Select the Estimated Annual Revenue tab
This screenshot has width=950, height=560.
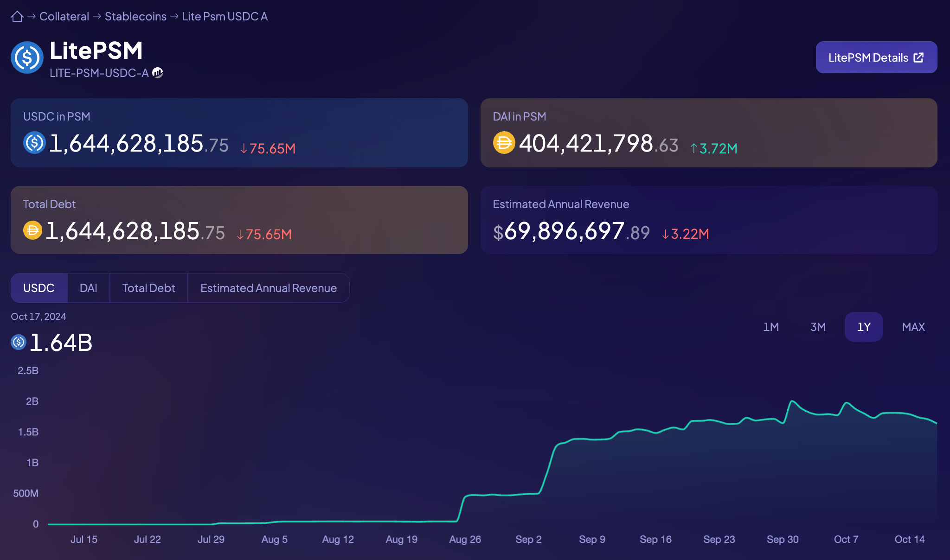tap(268, 287)
